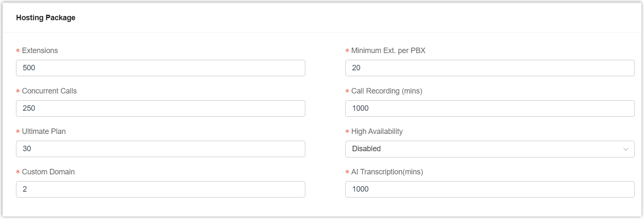This screenshot has width=644, height=219.
Task: Click the Custom Domain input field
Action: 160,189
